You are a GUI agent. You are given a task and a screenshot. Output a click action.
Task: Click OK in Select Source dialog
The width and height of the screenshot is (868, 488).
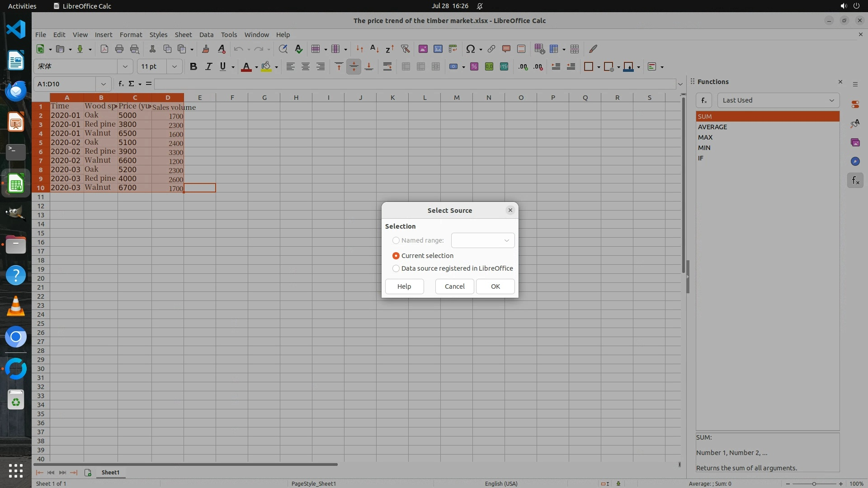[495, 286]
